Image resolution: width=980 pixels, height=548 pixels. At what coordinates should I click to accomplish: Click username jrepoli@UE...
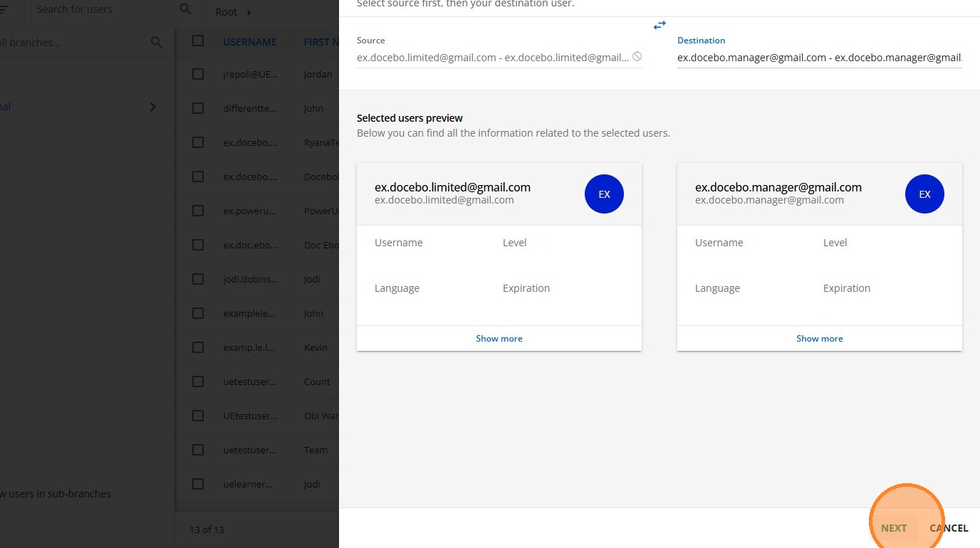250,74
